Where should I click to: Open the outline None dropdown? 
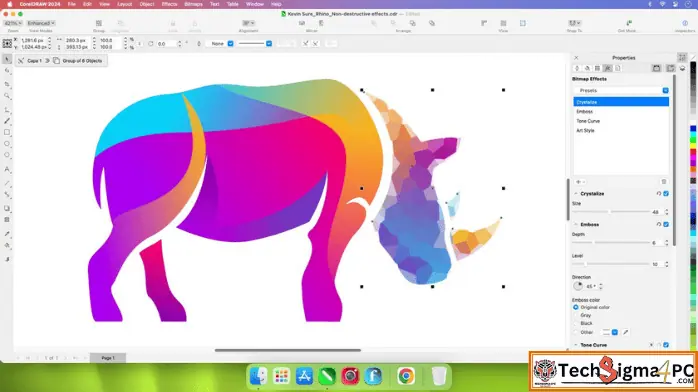[220, 44]
